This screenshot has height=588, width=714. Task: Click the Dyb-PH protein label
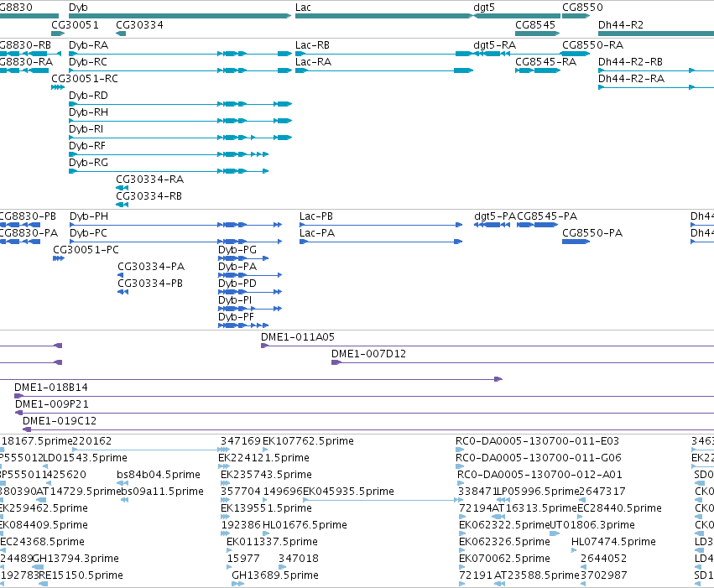[x=89, y=216]
